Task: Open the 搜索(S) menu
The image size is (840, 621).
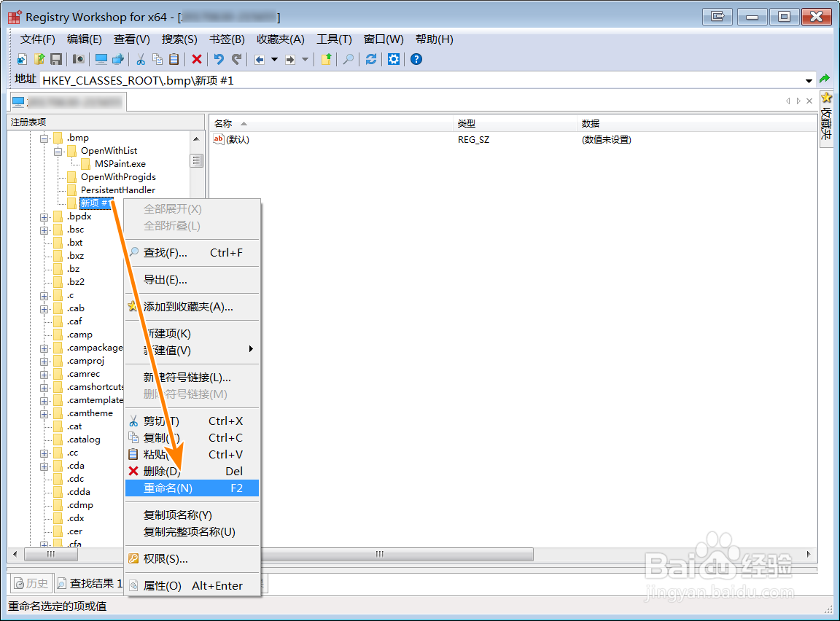Action: coord(179,39)
